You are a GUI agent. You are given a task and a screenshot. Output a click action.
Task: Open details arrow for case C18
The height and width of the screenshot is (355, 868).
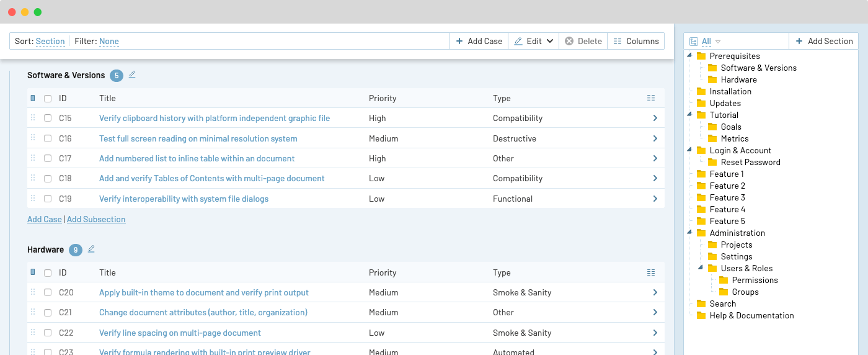655,178
